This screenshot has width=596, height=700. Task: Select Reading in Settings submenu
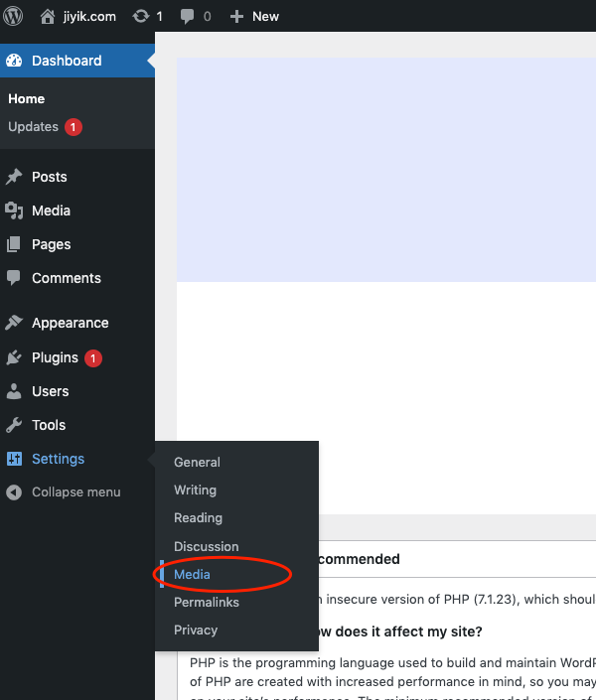pos(199,518)
